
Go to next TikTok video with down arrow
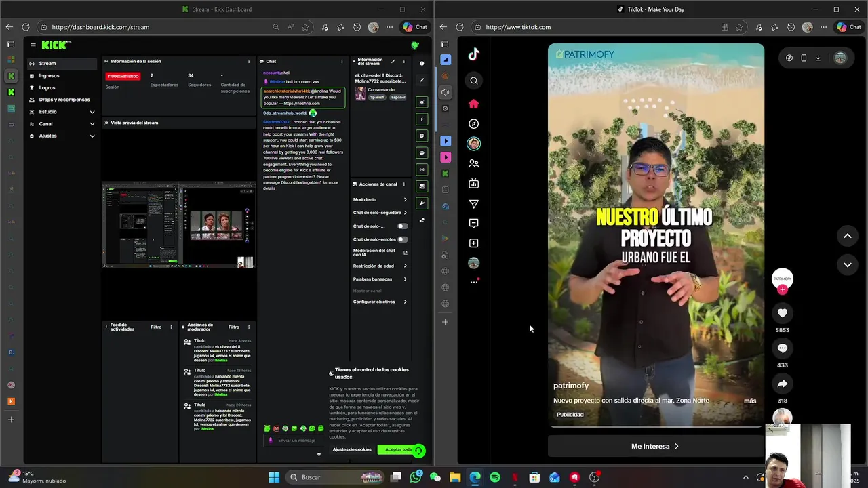point(847,264)
